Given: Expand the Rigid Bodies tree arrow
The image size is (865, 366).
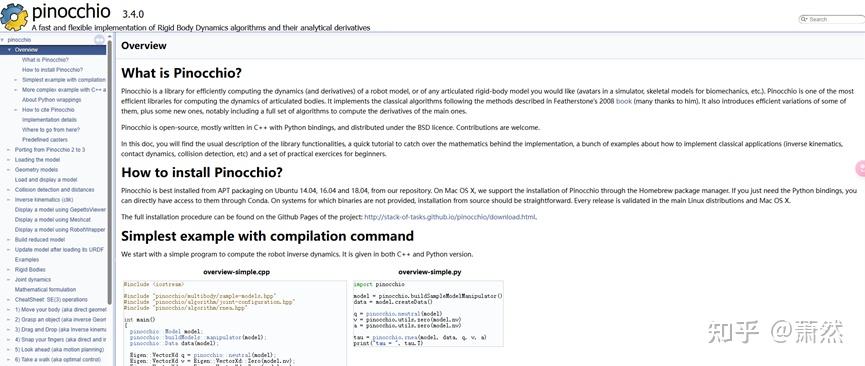Looking at the screenshot, I should [x=9, y=269].
